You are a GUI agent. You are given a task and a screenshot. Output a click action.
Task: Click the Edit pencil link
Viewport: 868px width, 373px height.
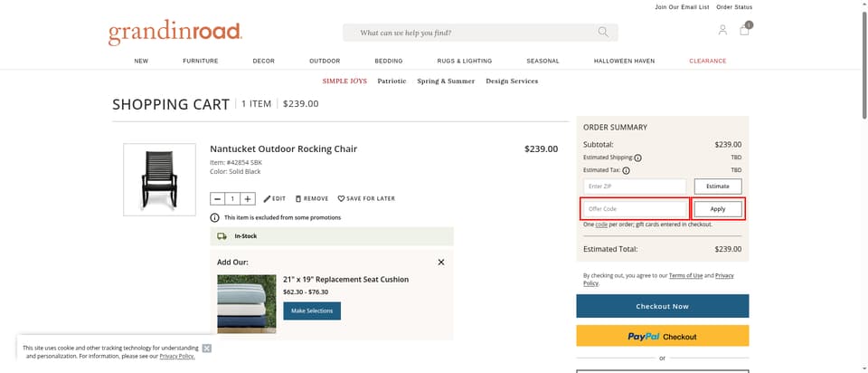275,198
